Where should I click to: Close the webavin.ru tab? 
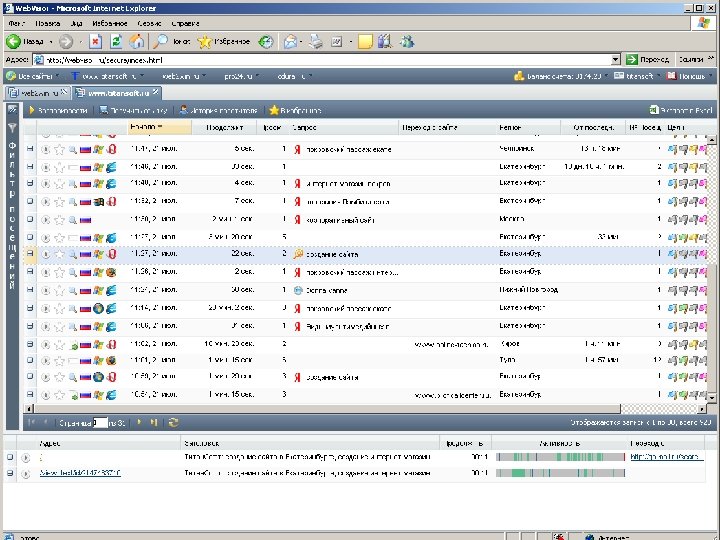pyautogui.click(x=64, y=92)
